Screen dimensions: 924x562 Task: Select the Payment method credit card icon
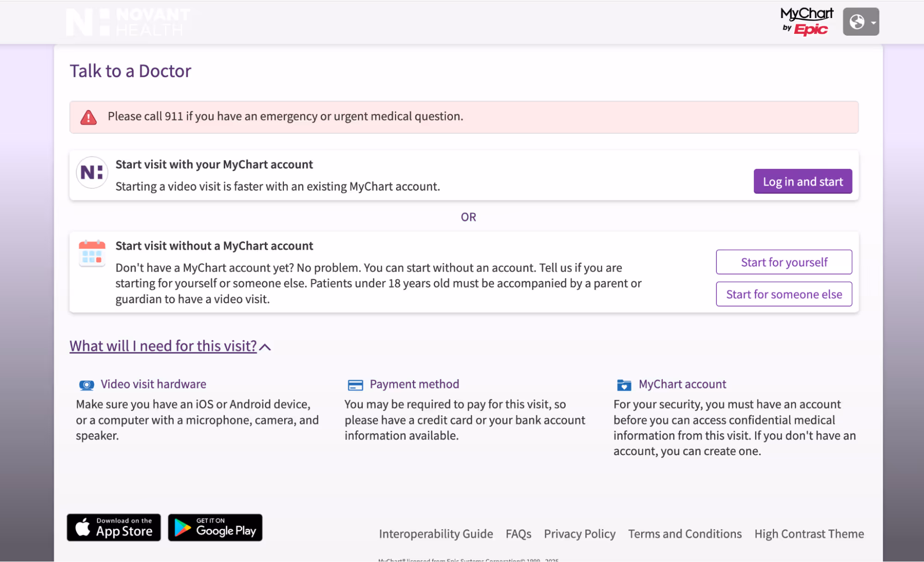(x=355, y=384)
